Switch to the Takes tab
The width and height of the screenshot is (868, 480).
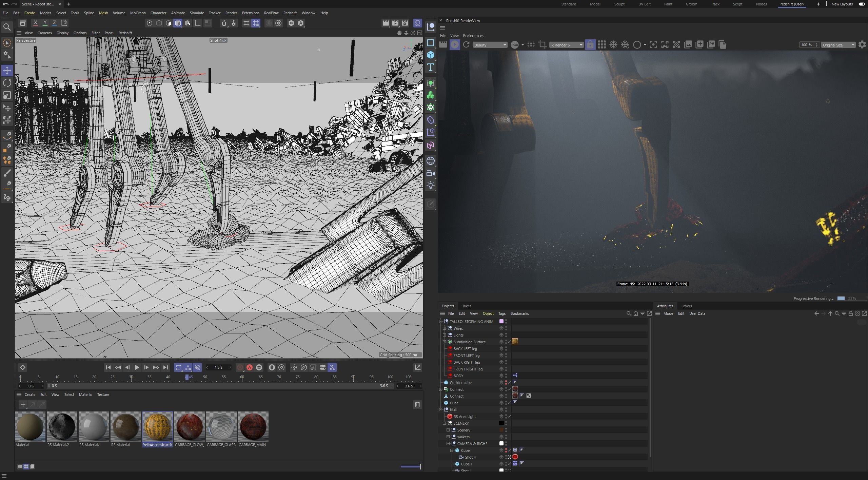click(x=467, y=306)
